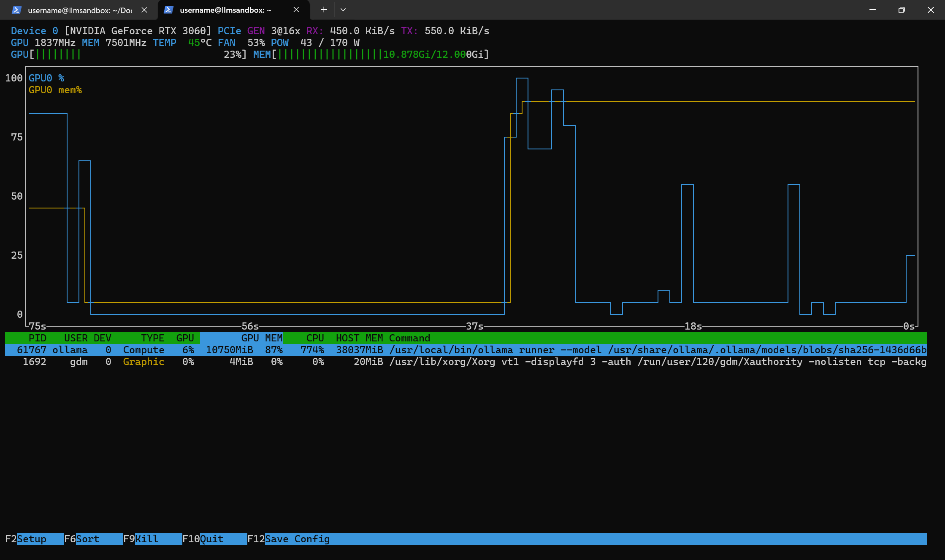The width and height of the screenshot is (945, 560).
Task: Click the 10750MiB GPU memory value
Action: pos(230,350)
